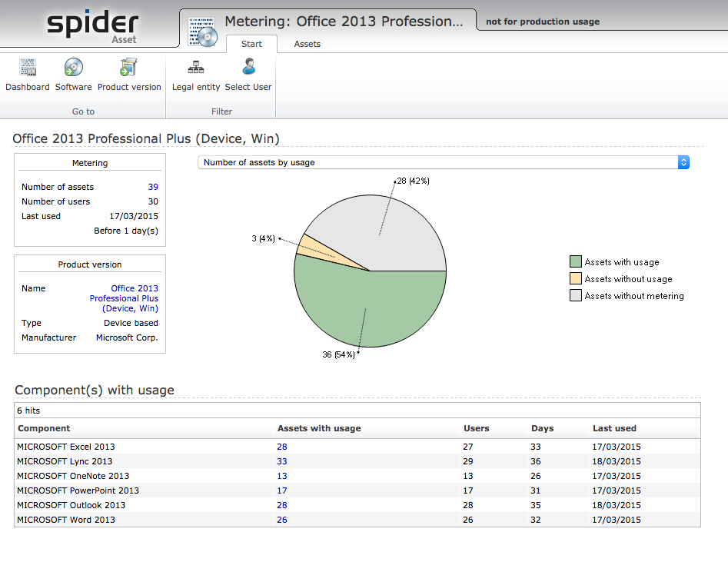Open the Office 2013 Professional Plus name link
728x562 pixels.
125,298
